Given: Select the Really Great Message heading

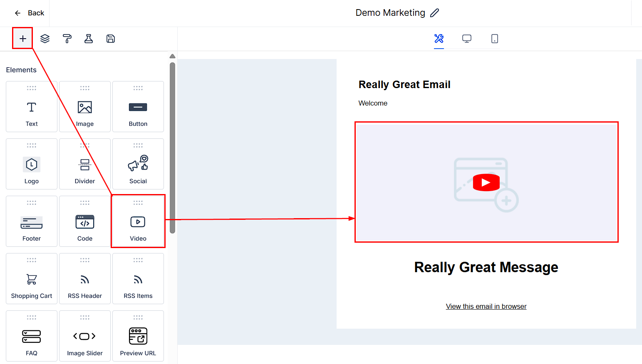Looking at the screenshot, I should 486,267.
